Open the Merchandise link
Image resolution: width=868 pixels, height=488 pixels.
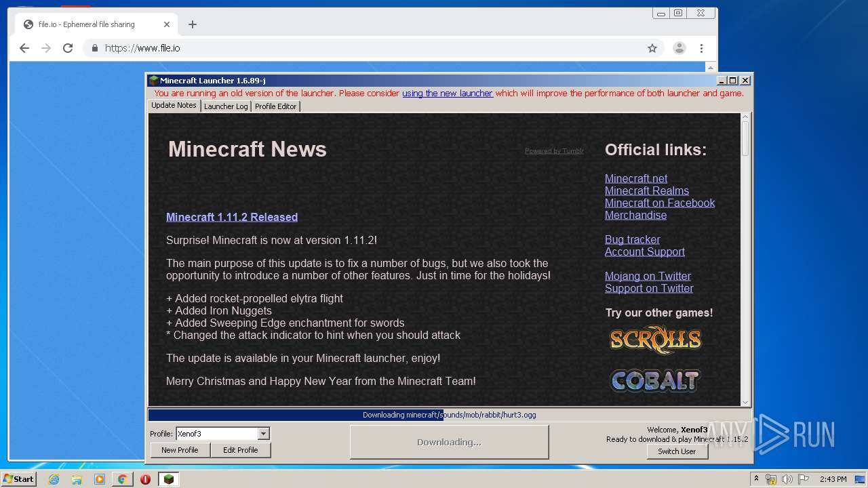635,215
